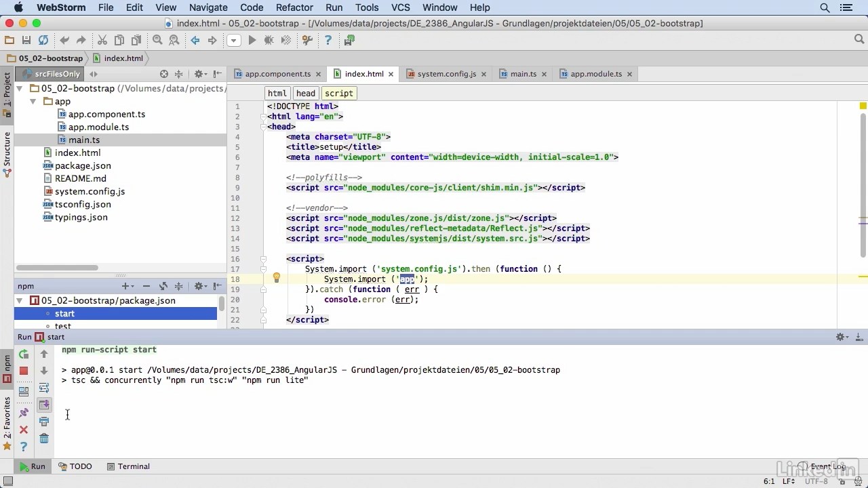Click Scroll from Source target icon
This screenshot has height=488, width=868.
(164, 74)
